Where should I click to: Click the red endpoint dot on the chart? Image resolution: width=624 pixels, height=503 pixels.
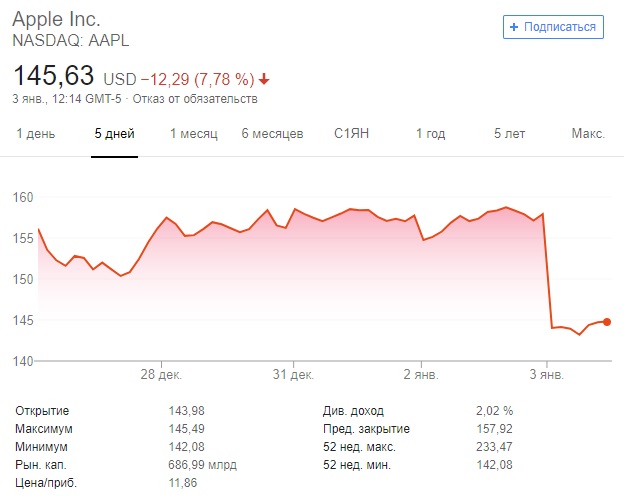tap(607, 322)
